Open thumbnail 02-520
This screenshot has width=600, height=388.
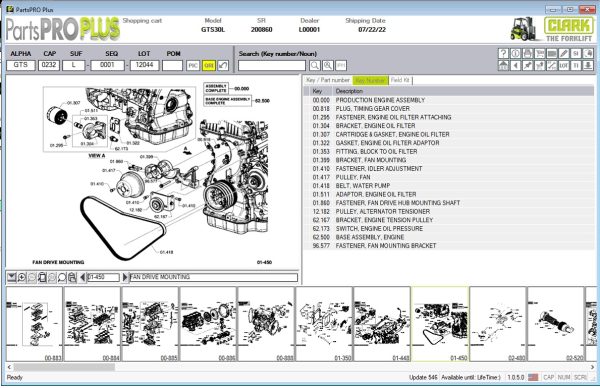click(x=556, y=324)
